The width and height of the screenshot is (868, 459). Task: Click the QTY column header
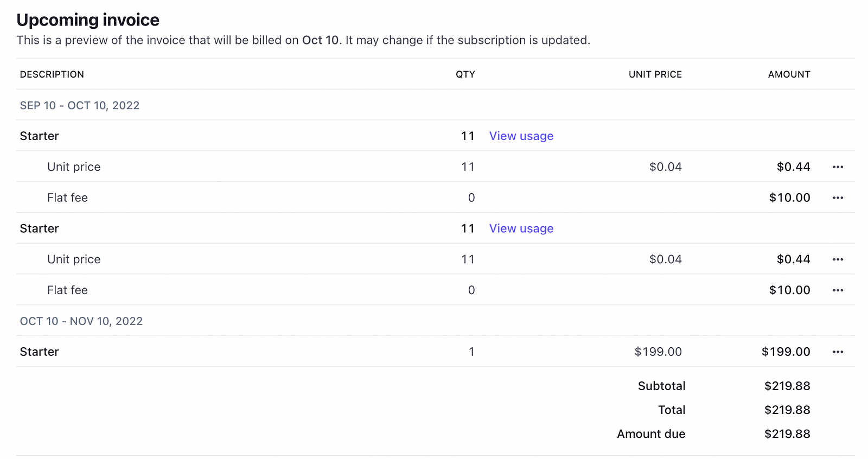tap(465, 74)
